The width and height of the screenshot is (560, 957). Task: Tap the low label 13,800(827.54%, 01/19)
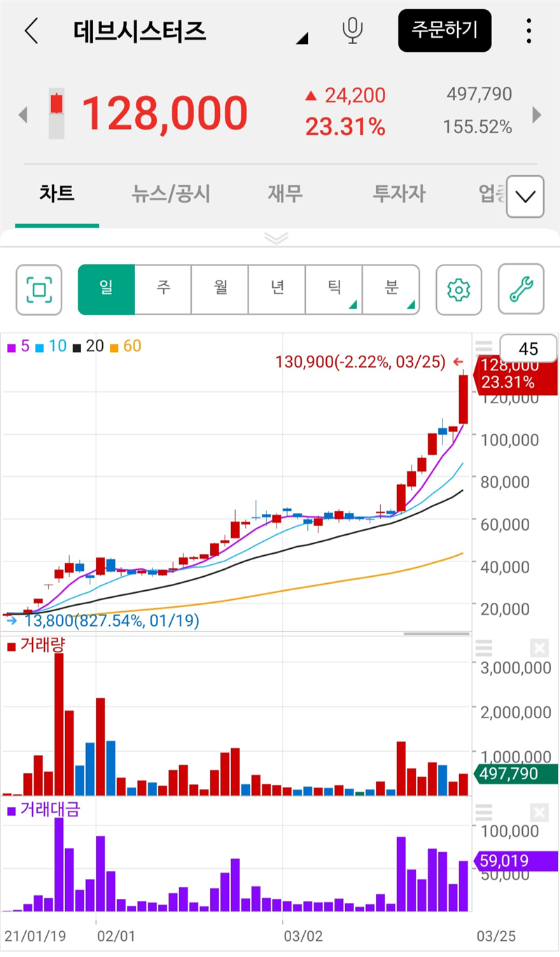click(112, 620)
